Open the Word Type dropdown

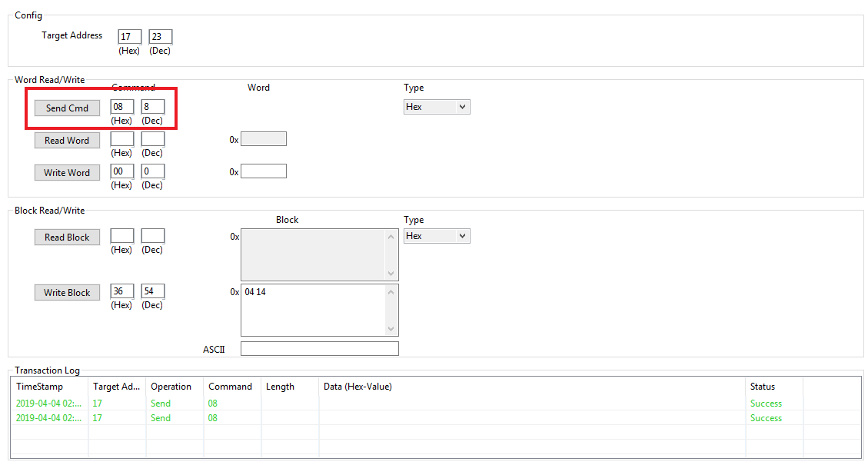tap(437, 107)
